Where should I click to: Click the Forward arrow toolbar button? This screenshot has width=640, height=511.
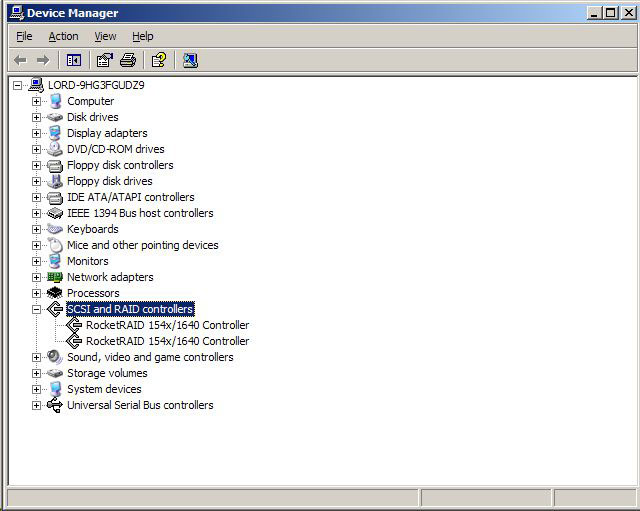43,60
